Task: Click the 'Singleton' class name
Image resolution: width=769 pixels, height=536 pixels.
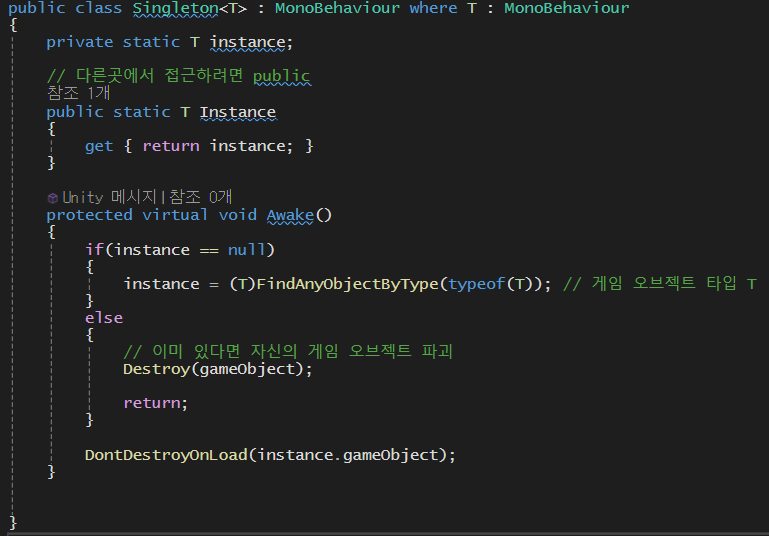Action: pyautogui.click(x=176, y=8)
